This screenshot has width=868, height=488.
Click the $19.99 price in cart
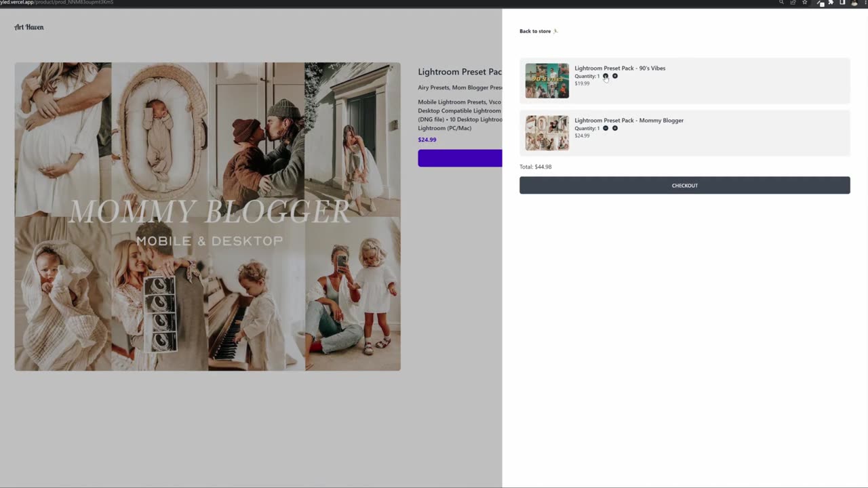[583, 83]
